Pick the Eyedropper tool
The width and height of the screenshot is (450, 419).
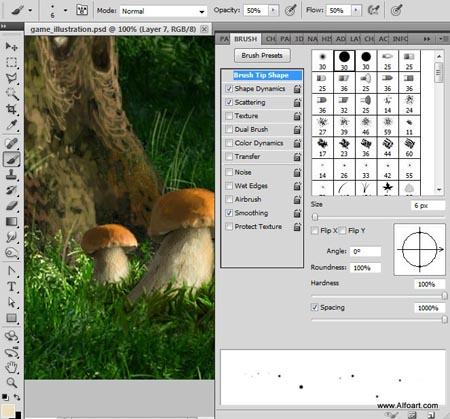(11, 125)
